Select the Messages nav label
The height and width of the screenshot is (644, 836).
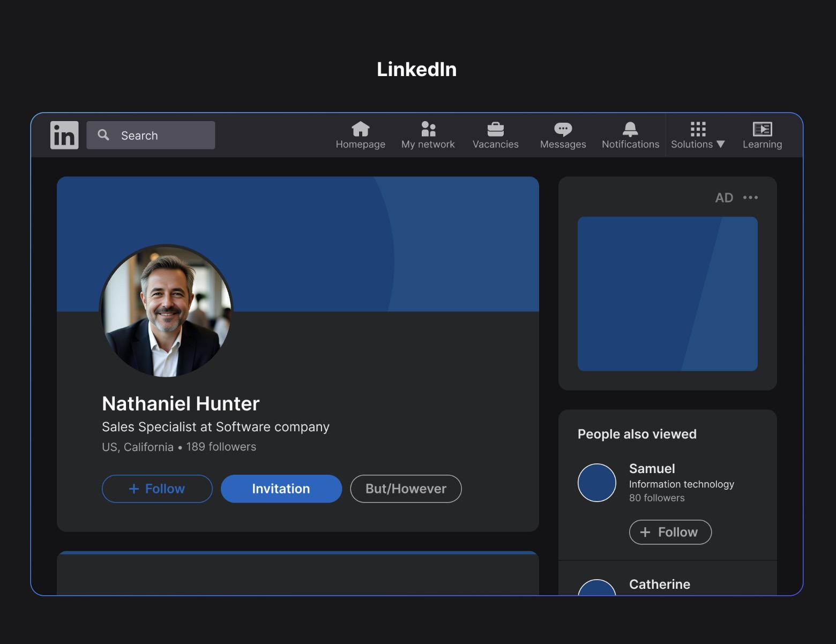click(x=563, y=144)
